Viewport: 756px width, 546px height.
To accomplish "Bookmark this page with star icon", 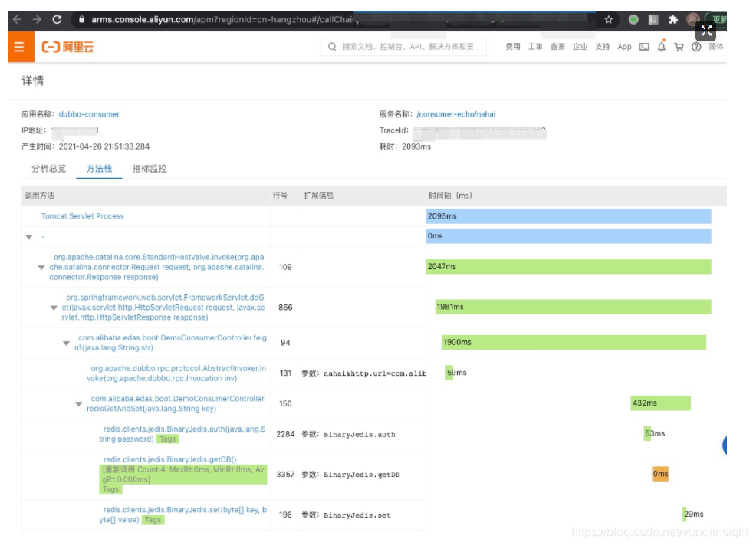I will (x=609, y=19).
